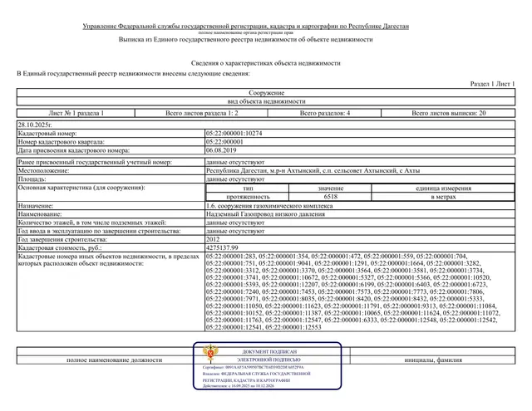Select cell 'Всего листов раздела 1: 2'
Image resolution: width=532 pixels, height=411 pixels.
[201, 113]
